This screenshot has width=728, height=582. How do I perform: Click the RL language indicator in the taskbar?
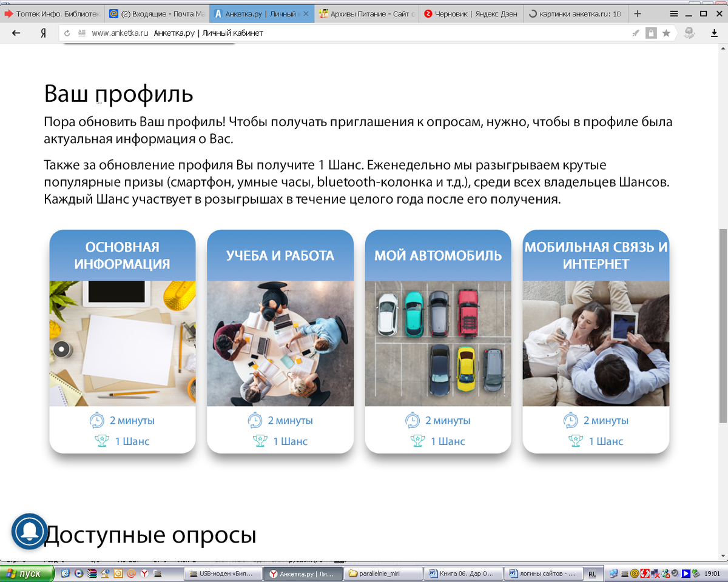click(593, 574)
